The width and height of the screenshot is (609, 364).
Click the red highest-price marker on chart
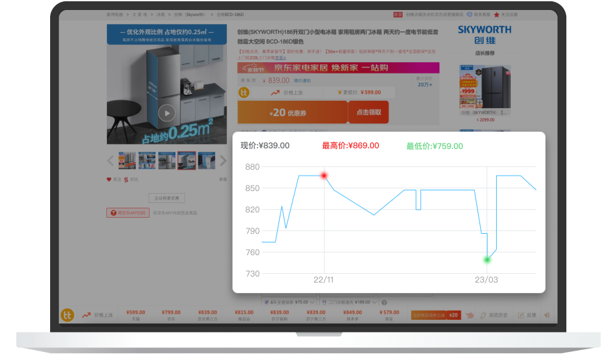click(x=324, y=176)
